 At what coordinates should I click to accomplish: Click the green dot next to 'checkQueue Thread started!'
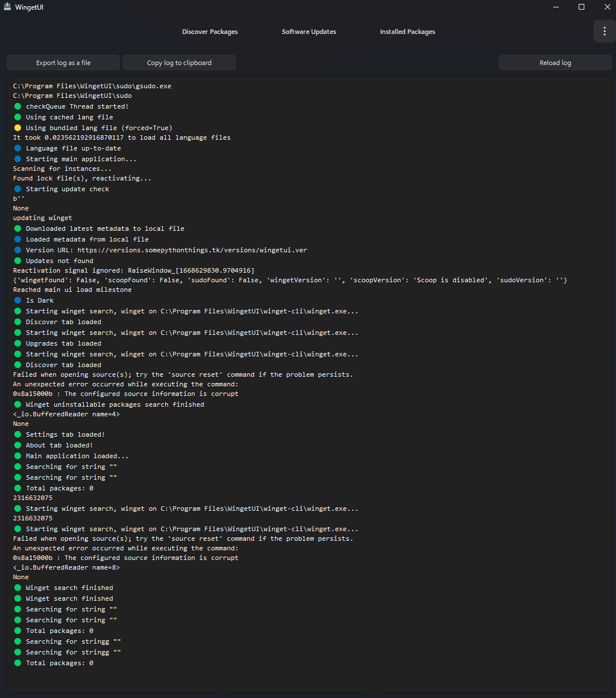tap(18, 106)
